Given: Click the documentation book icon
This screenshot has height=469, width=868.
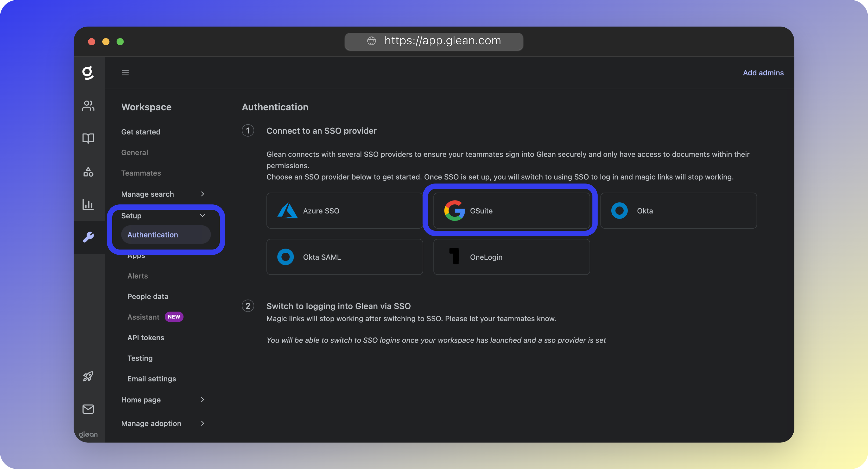Looking at the screenshot, I should point(88,138).
